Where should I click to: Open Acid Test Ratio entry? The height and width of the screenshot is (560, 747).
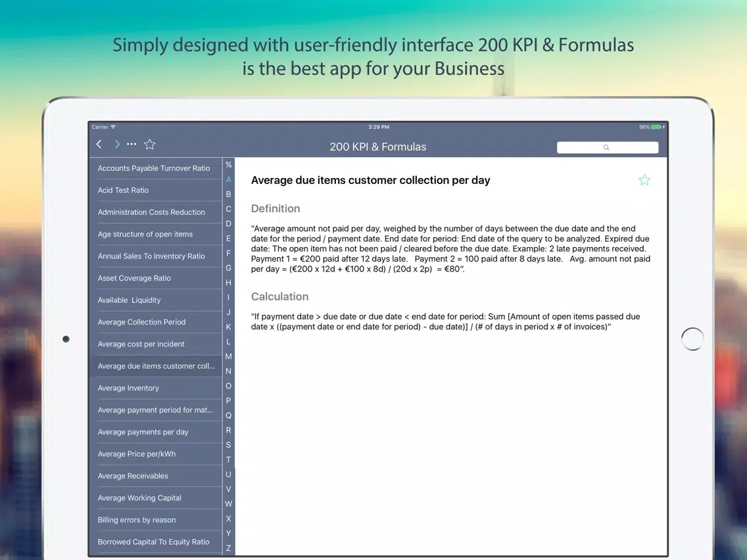coord(155,191)
